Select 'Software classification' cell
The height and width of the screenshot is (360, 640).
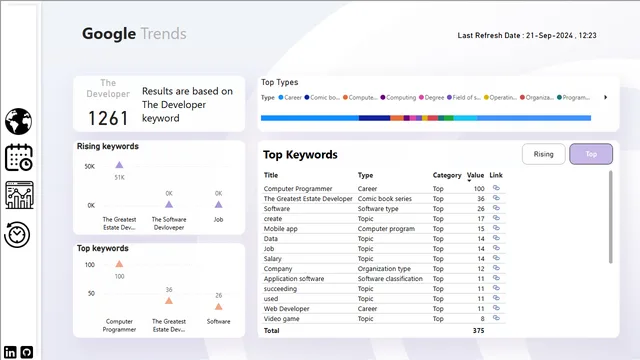(x=390, y=279)
